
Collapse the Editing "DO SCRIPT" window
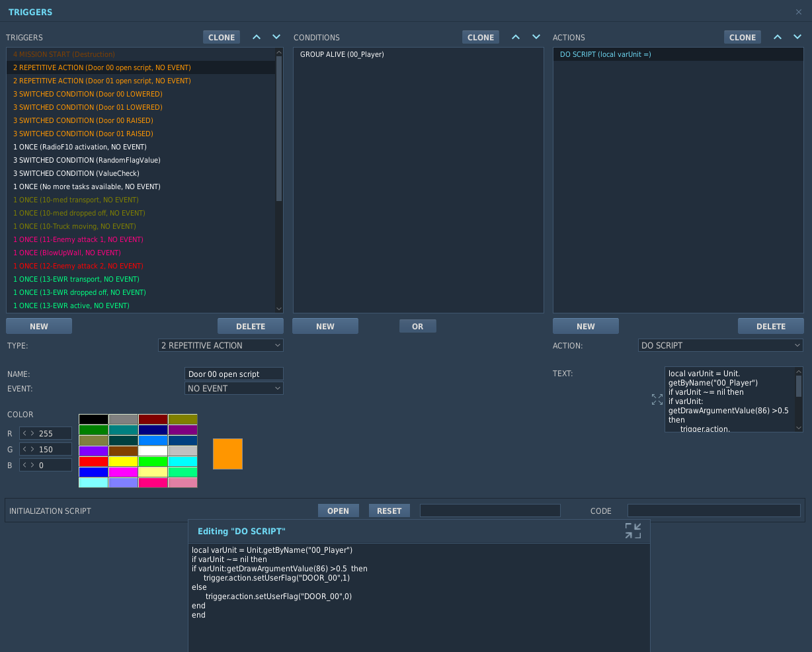click(x=633, y=531)
